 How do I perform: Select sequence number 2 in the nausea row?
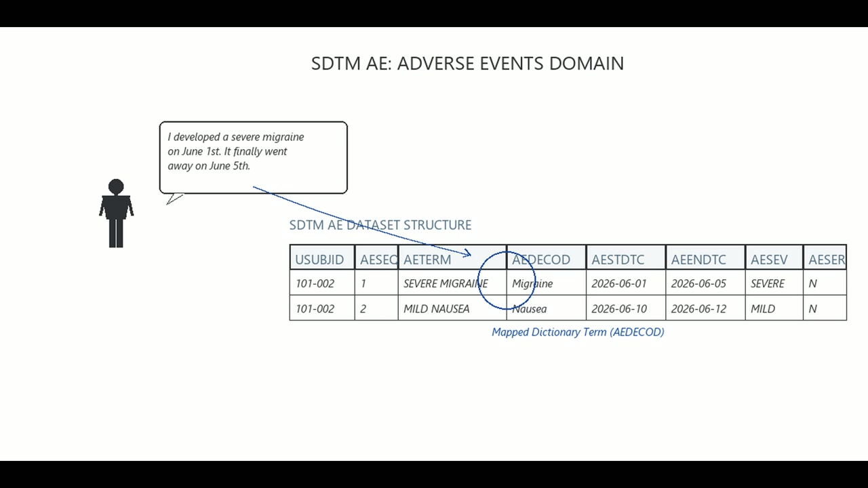tap(376, 308)
